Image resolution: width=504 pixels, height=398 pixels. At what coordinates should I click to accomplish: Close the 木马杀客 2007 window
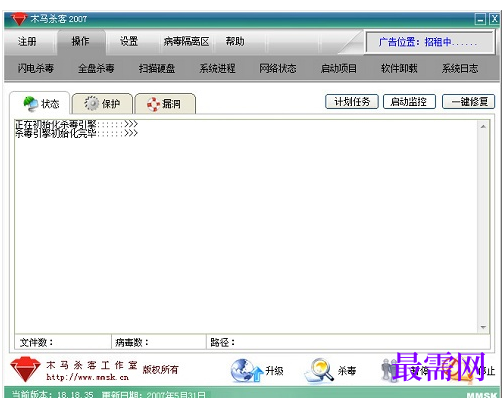pos(494,19)
